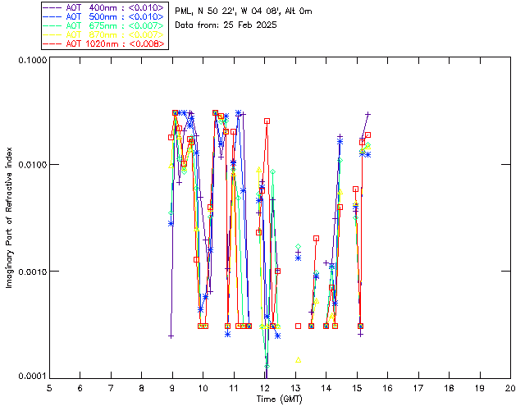The image size is (525, 420).
Task: Click the y-axis label 0.0010
Action: (32, 271)
